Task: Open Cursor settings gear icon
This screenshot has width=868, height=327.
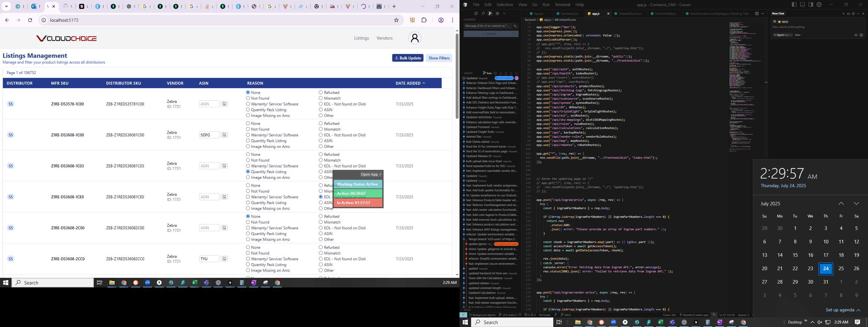Action: 819,4
